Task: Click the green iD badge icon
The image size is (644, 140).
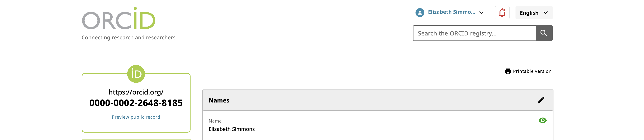Action: coord(136,74)
